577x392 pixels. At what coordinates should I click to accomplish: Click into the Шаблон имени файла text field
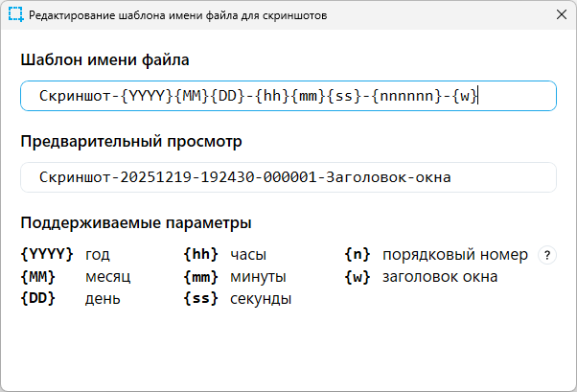click(288, 96)
